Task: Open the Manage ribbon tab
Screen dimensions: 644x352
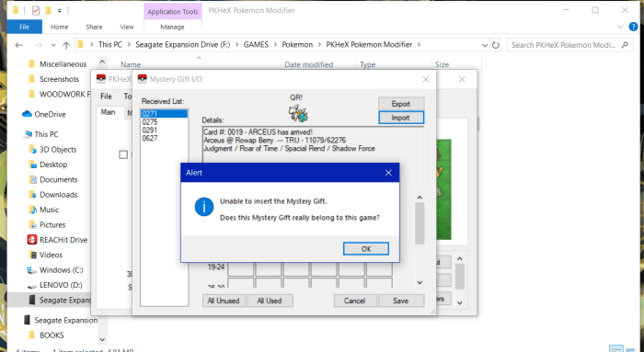Action: 173,27
